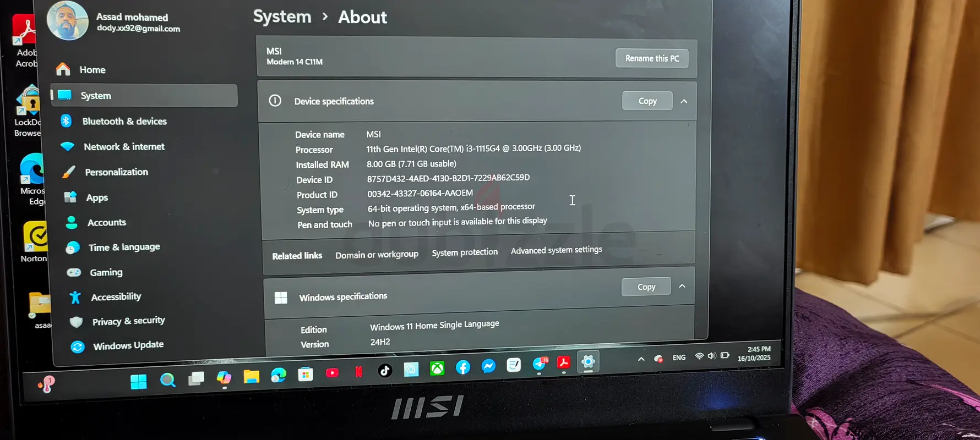Copy the device specifications
The image size is (980, 440).
click(x=647, y=101)
